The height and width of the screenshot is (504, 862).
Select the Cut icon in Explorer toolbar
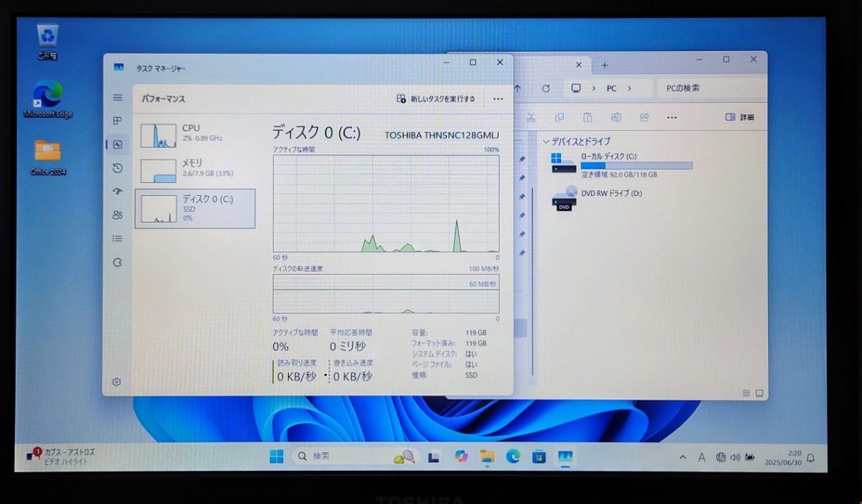tap(532, 116)
